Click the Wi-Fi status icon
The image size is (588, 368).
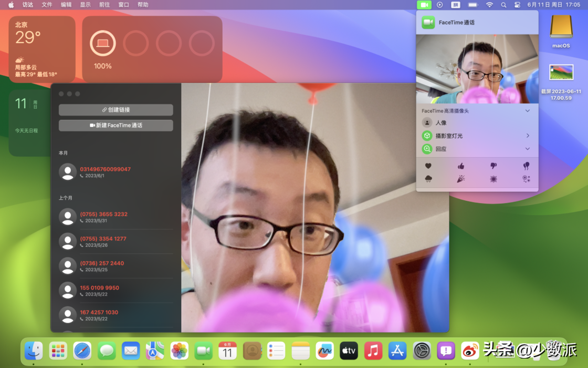tap(489, 5)
